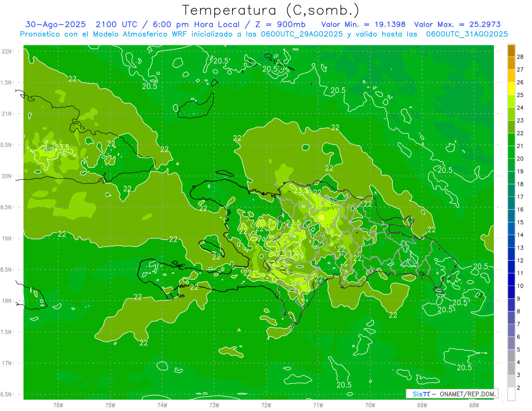Click legend scale value "10"

520,286
